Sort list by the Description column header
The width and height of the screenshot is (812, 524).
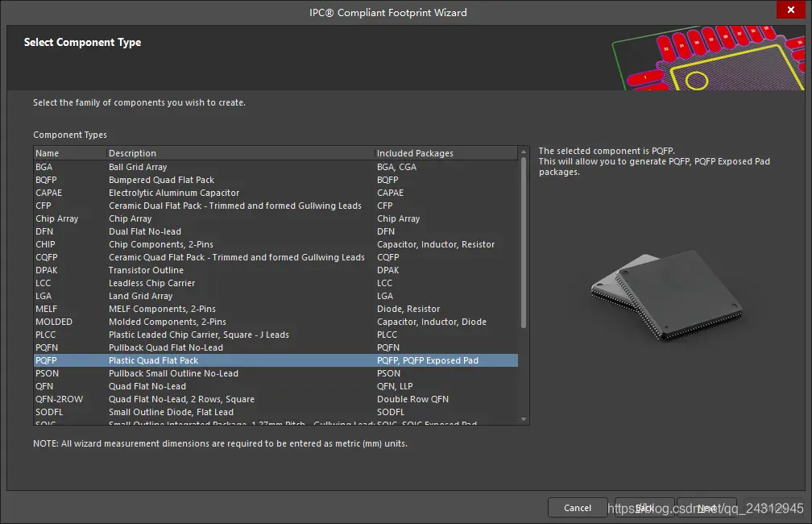pyautogui.click(x=240, y=153)
